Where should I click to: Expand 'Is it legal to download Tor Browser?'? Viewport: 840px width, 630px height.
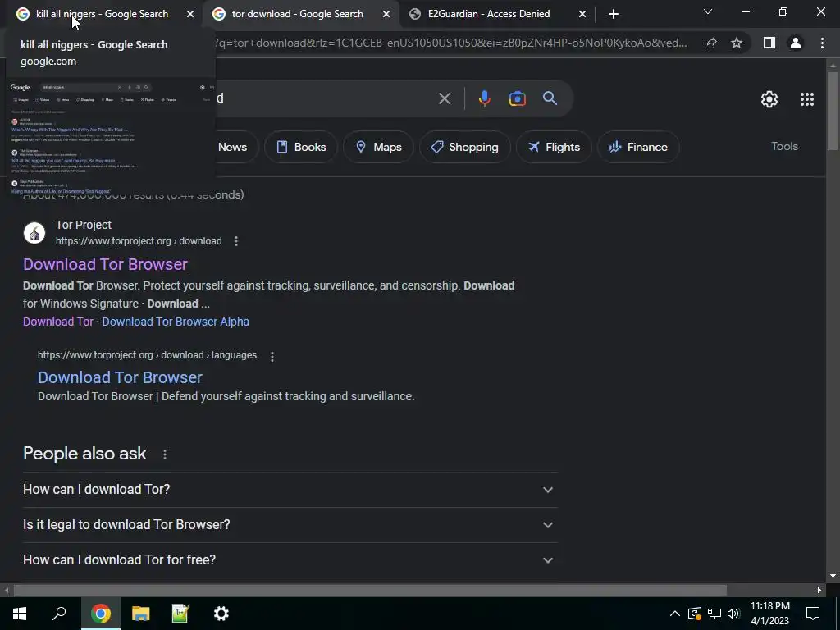[290, 525]
